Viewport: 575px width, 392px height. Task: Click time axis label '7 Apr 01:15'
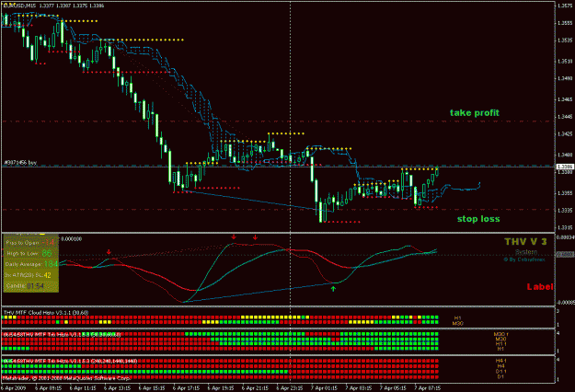tap(324, 388)
